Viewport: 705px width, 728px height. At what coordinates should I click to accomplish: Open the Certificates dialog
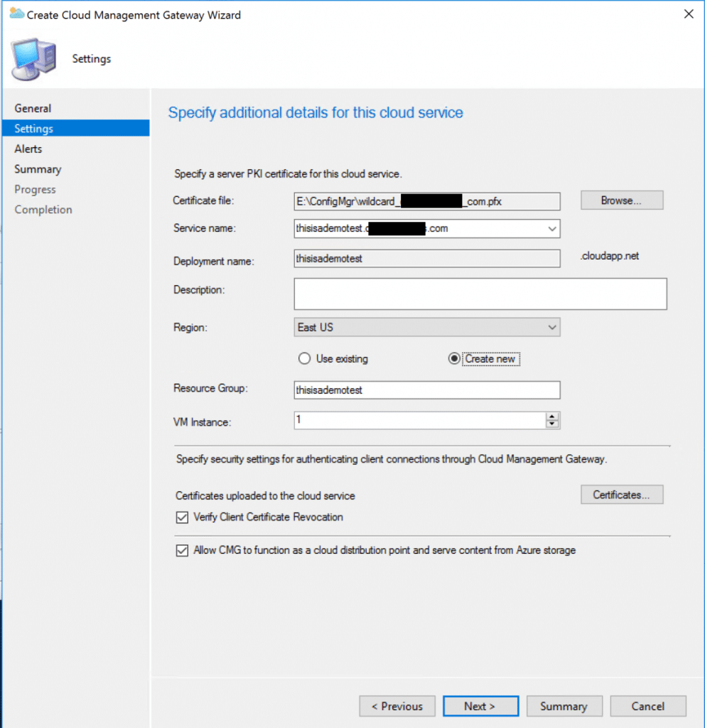click(621, 494)
